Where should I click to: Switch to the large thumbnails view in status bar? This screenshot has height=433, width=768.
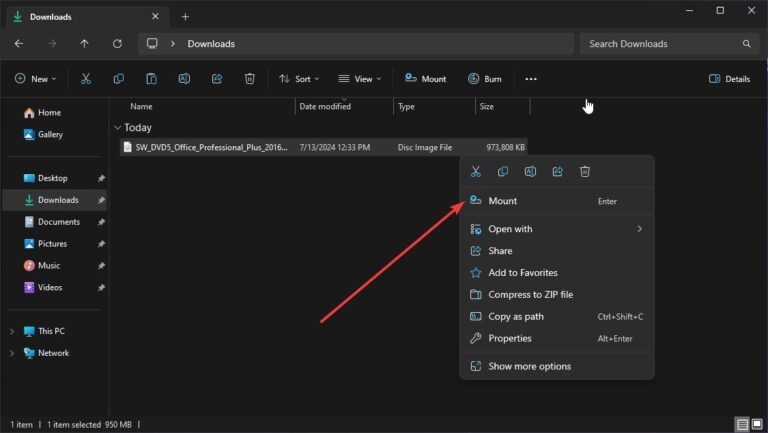pyautogui.click(x=757, y=424)
